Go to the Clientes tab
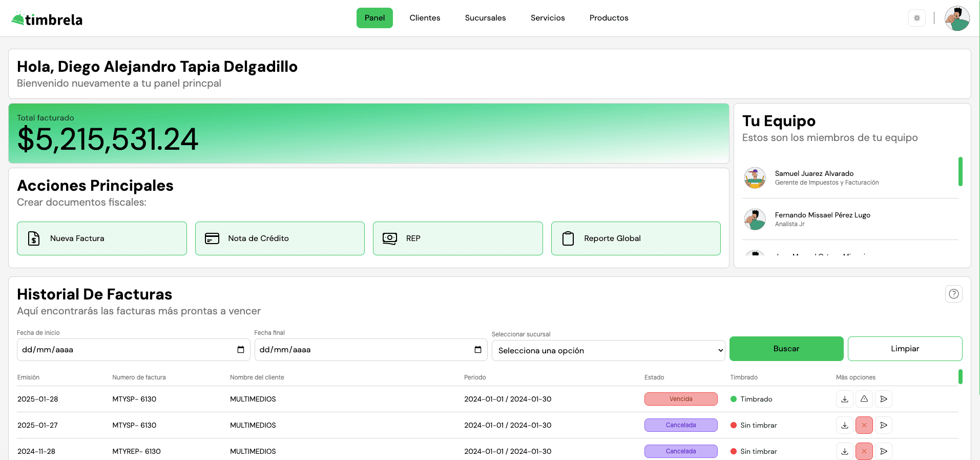The image size is (980, 460). coord(425,18)
